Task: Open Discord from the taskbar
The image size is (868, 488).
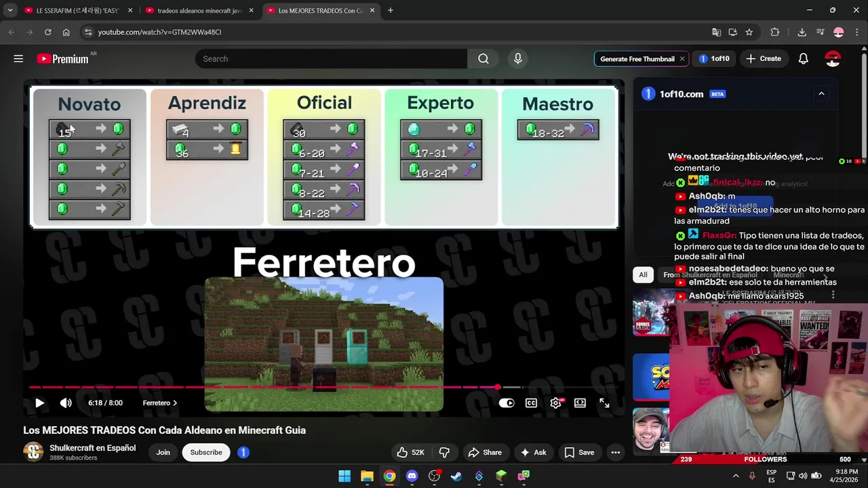Action: click(x=412, y=476)
